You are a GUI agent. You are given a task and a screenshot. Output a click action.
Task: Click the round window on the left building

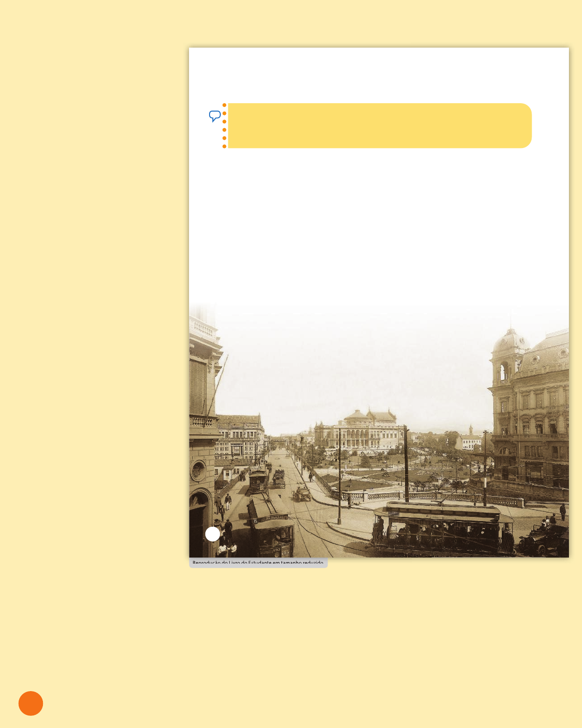[198, 471]
